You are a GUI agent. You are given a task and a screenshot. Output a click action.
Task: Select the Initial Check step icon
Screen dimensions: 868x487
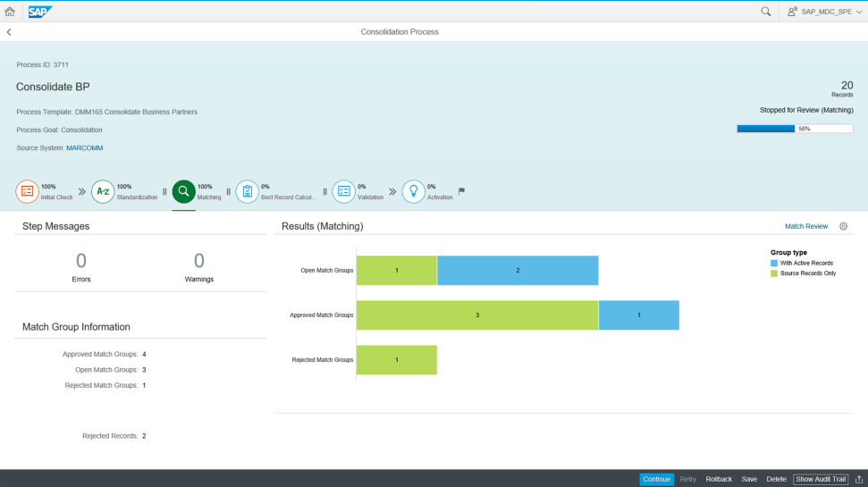27,191
